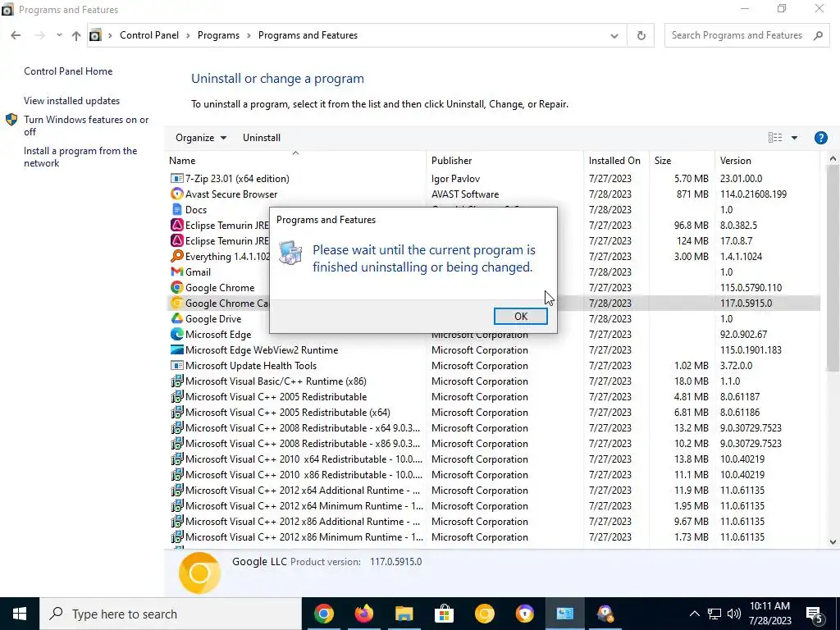
Task: Go up one level with up arrow
Action: pos(76,35)
